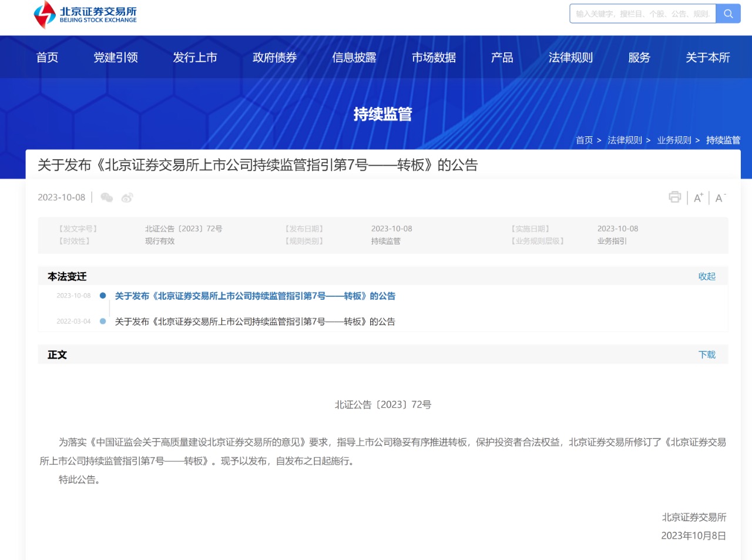Share article via WeChat icon
752x560 pixels.
[x=106, y=197]
